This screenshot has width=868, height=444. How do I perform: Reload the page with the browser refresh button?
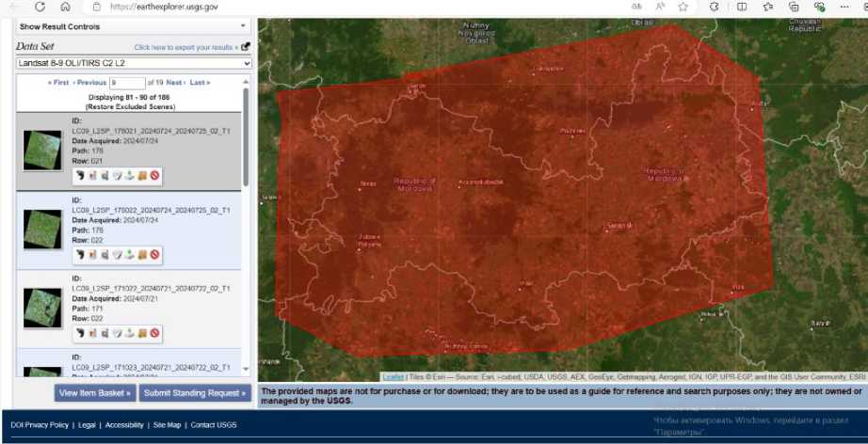point(40,7)
